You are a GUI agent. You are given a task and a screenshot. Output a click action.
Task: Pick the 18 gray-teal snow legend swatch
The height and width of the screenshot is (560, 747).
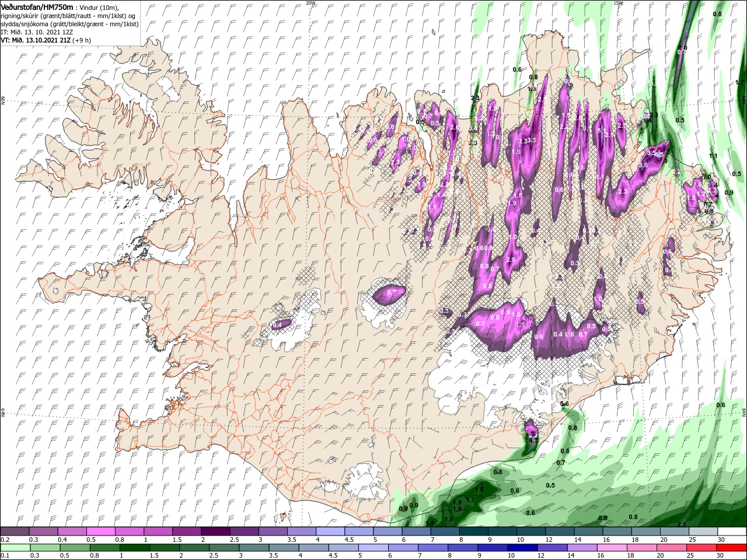pos(645,531)
